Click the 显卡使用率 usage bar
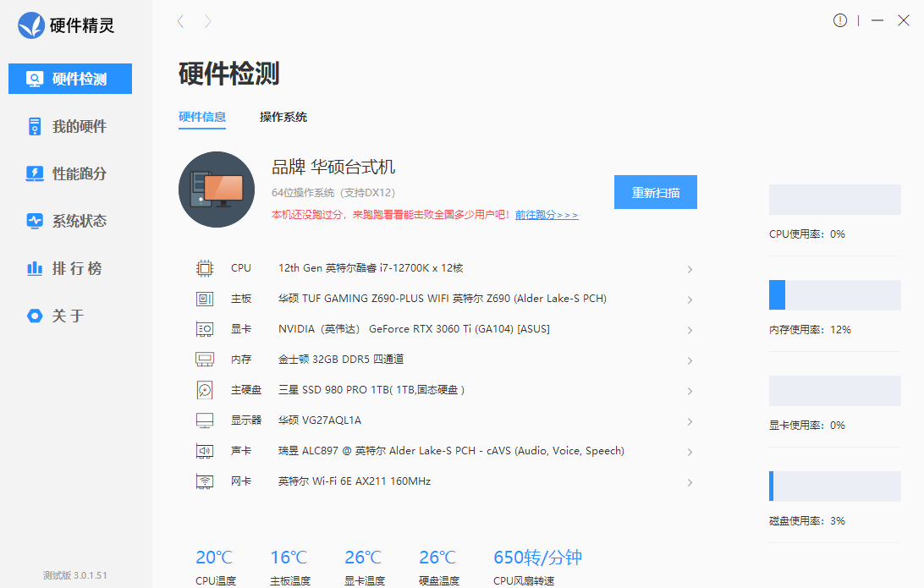 (x=835, y=391)
